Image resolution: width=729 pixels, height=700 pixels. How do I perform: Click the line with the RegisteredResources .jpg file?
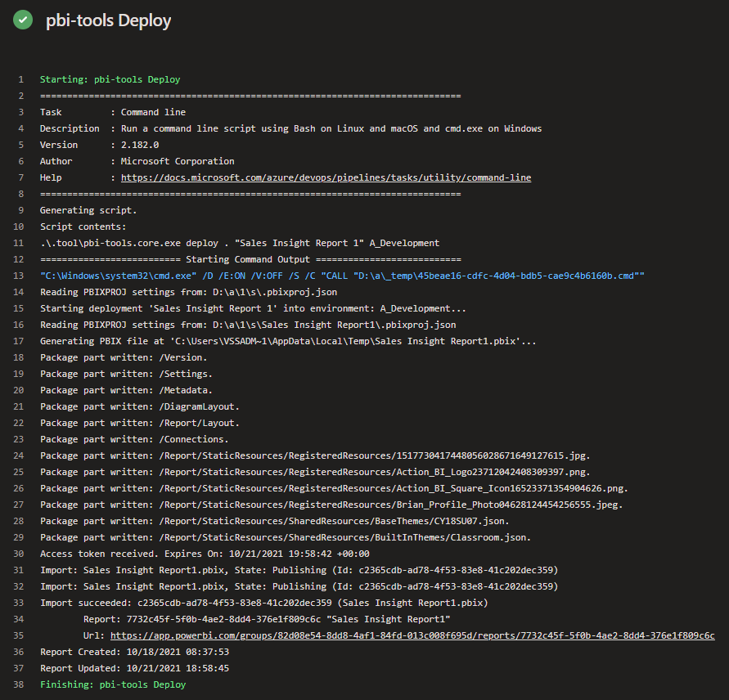[315, 455]
